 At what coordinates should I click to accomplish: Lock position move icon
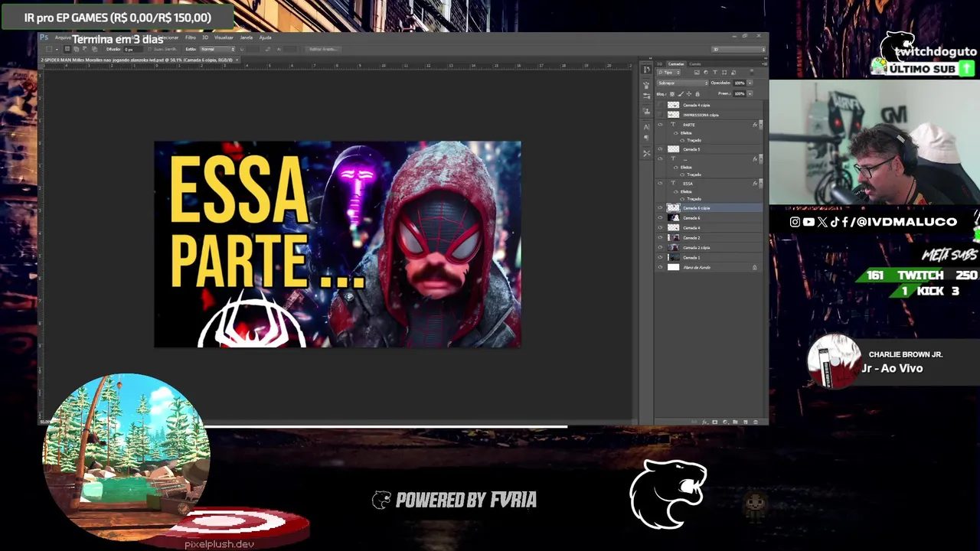689,94
